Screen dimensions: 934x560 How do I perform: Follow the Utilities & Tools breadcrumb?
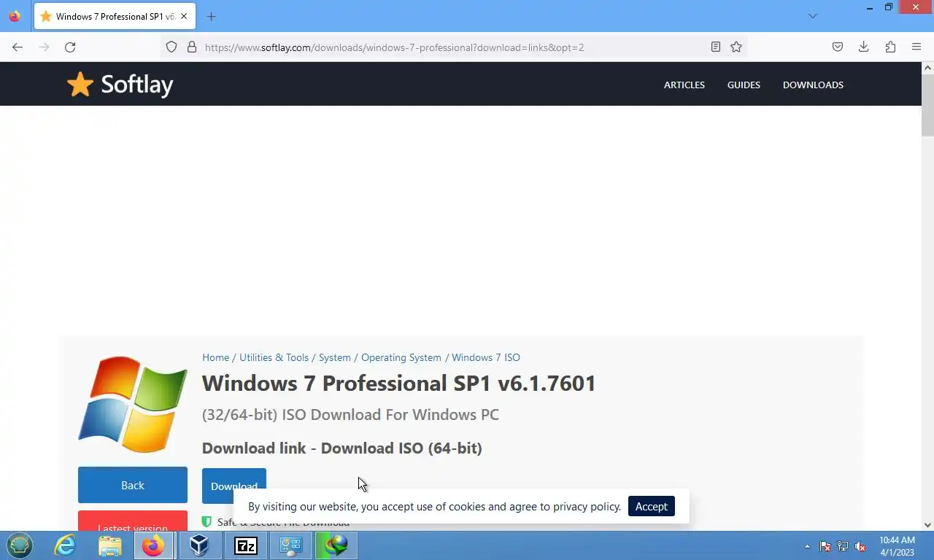coord(274,357)
